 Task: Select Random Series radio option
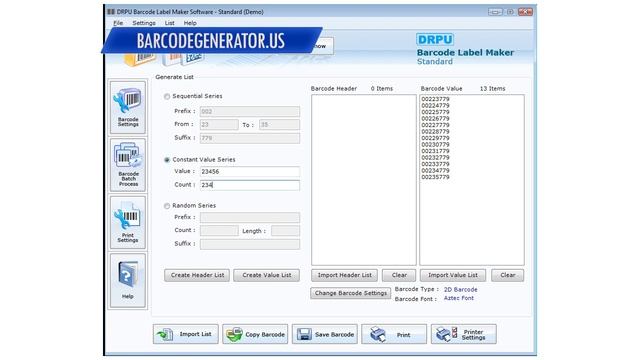tap(167, 206)
